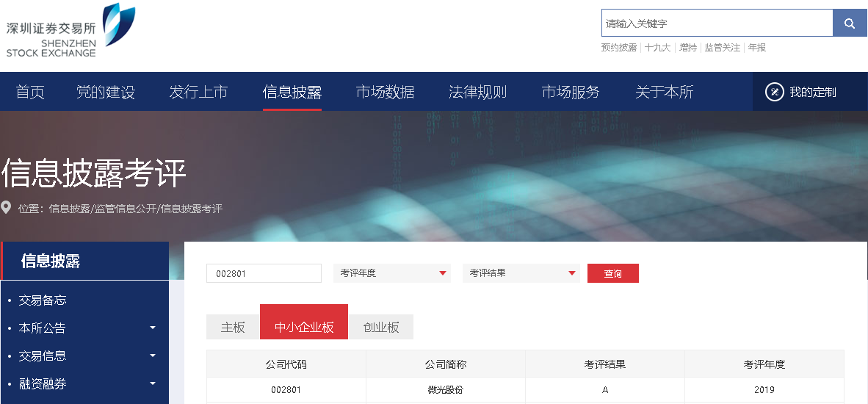
Task: Open 交易备忘 in the sidebar
Action: pos(43,300)
